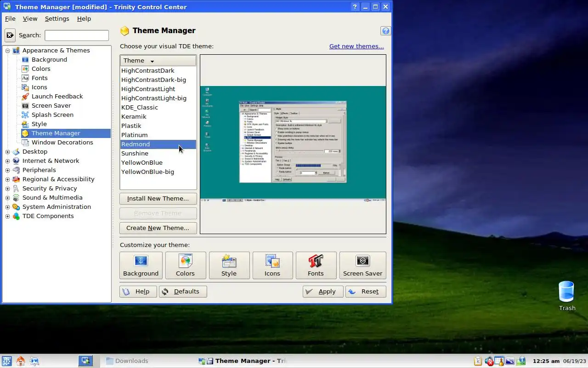Click the Help button beside Defaults
The image size is (588, 368).
pos(138,292)
